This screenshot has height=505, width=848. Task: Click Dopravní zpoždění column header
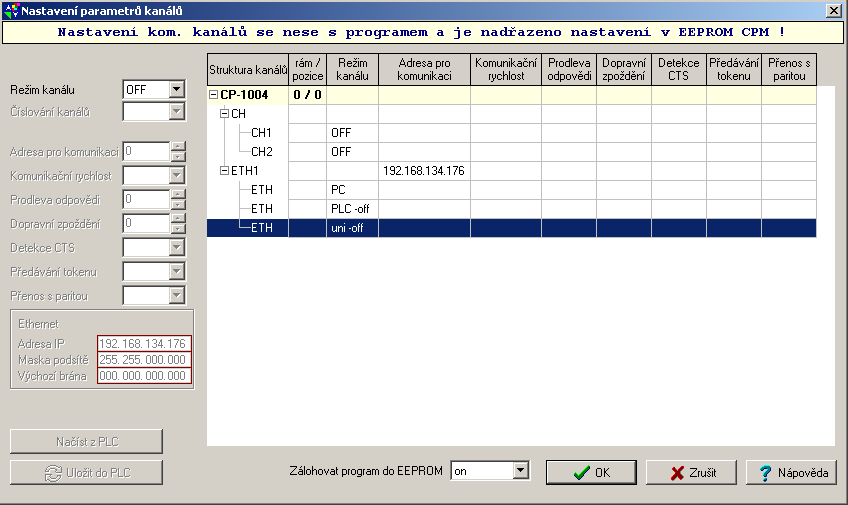pyautogui.click(x=624, y=69)
